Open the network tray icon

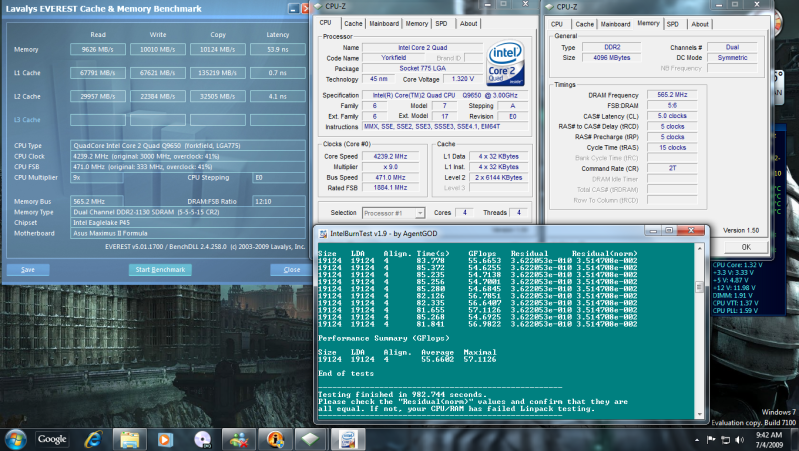pyautogui.click(x=726, y=439)
